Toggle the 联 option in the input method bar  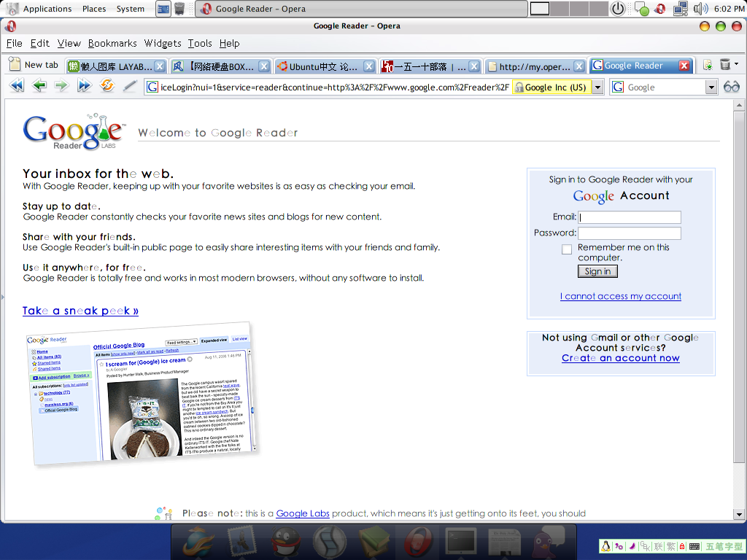(659, 546)
